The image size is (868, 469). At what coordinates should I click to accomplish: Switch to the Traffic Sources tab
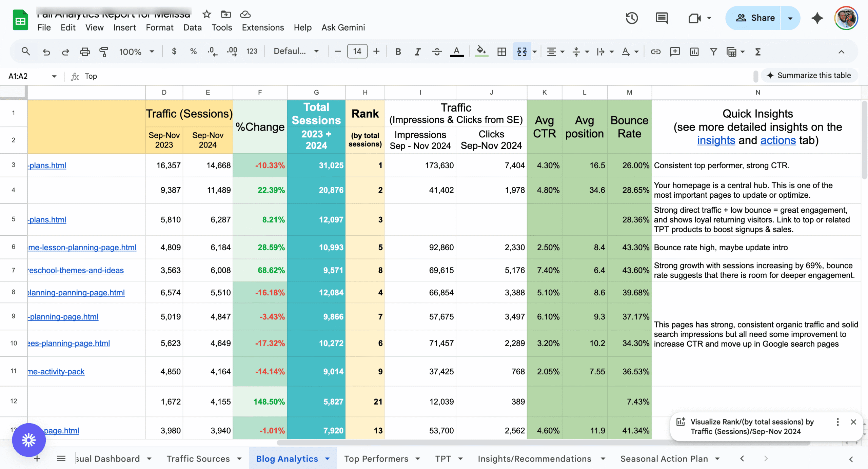(x=198, y=458)
